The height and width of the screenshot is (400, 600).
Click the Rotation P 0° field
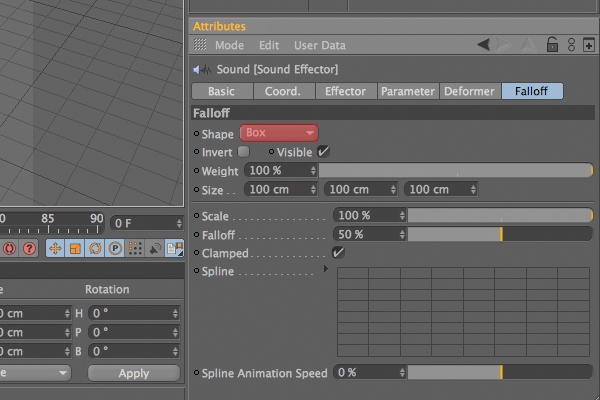point(134,332)
